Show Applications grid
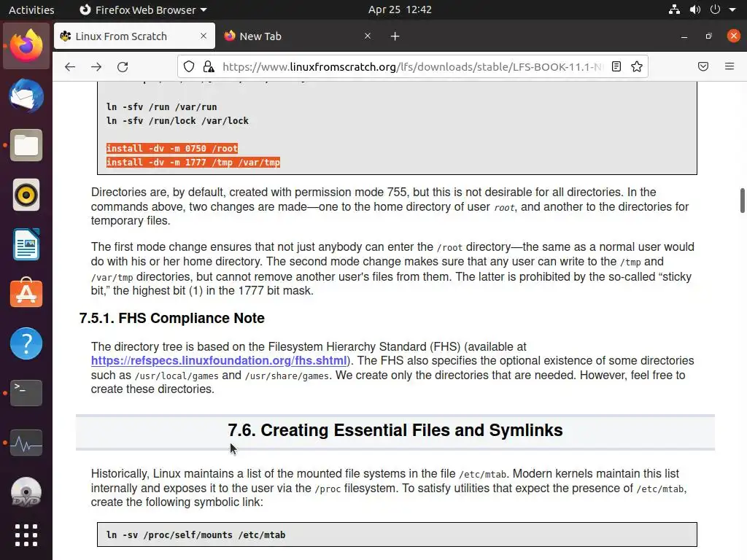This screenshot has width=747, height=560. tap(26, 535)
